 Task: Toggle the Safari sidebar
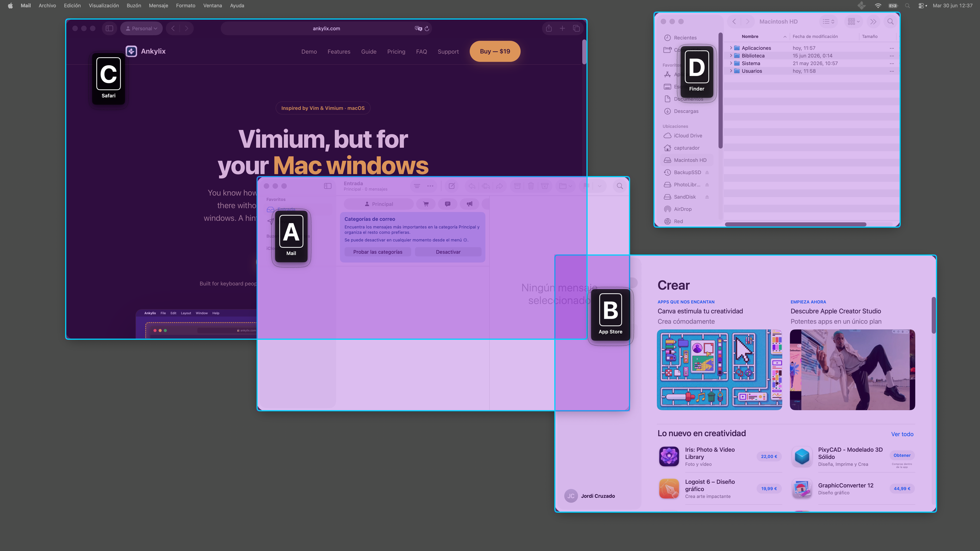point(110,28)
